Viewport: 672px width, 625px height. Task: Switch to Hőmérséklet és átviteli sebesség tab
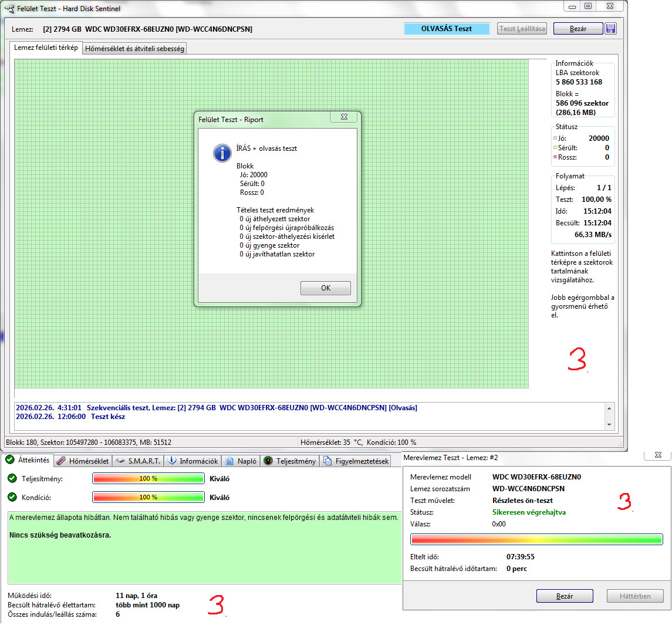[x=134, y=49]
